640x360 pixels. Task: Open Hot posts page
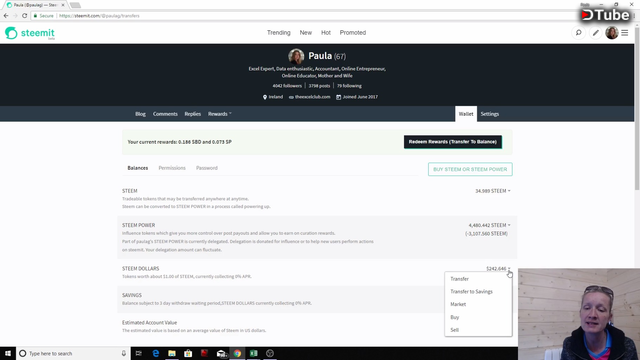pos(326,33)
